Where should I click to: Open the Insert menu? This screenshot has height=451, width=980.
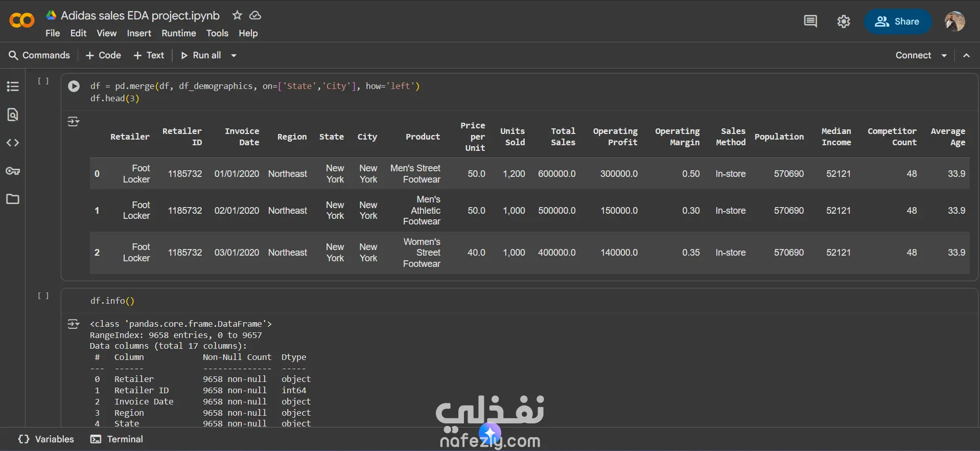139,33
